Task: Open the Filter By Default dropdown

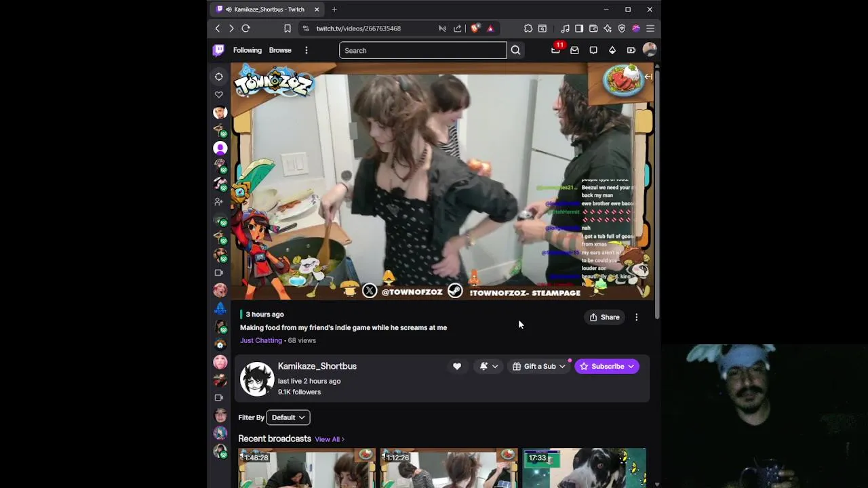Action: [x=288, y=418]
